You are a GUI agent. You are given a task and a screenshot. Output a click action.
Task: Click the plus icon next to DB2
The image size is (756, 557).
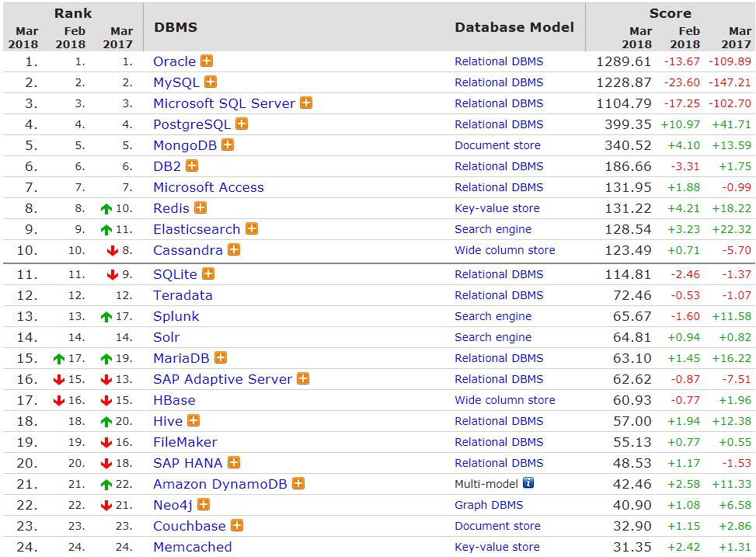[x=192, y=165]
